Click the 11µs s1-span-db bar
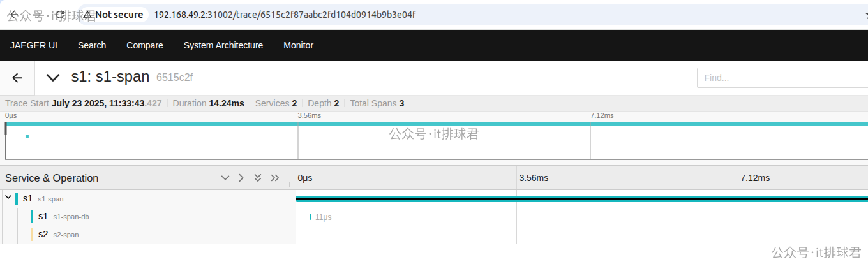The height and width of the screenshot is (262, 868). (x=311, y=217)
